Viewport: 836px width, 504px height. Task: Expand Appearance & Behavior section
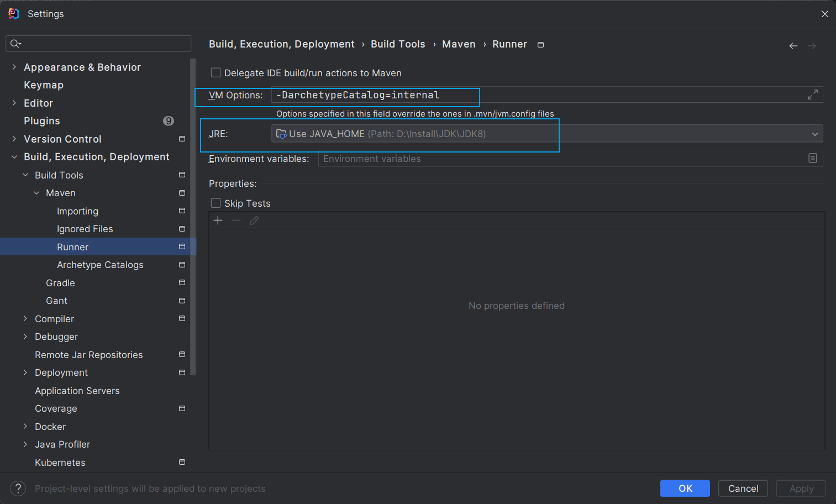14,67
